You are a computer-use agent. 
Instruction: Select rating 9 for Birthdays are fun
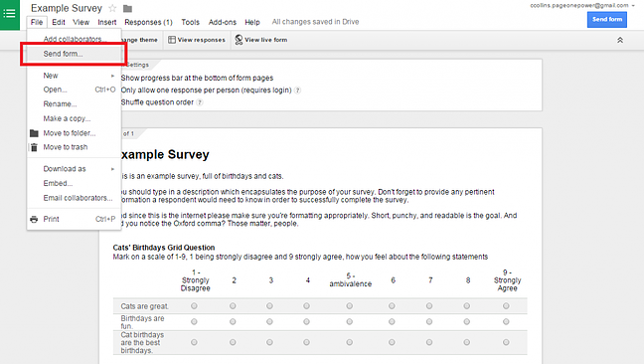click(506, 321)
